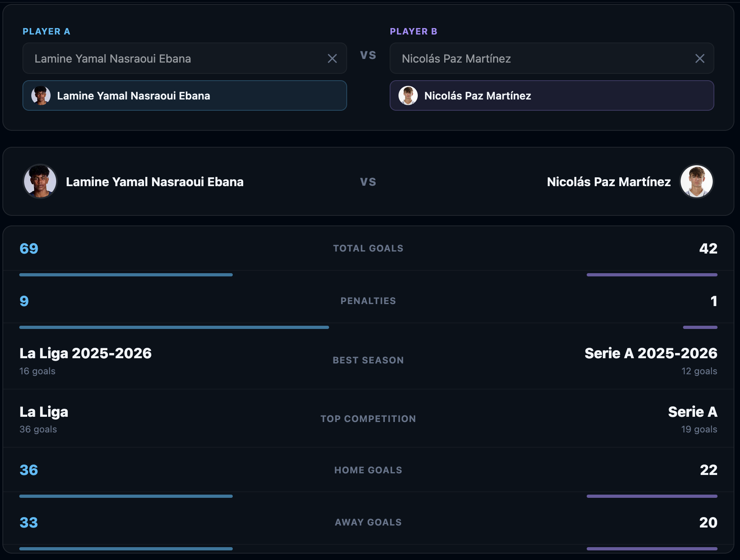The width and height of the screenshot is (740, 560).
Task: Click Nicolás Paz's large profile photo
Action: tap(697, 181)
